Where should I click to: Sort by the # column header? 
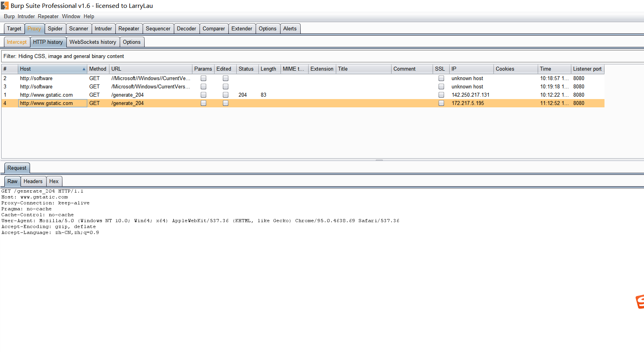(10, 69)
